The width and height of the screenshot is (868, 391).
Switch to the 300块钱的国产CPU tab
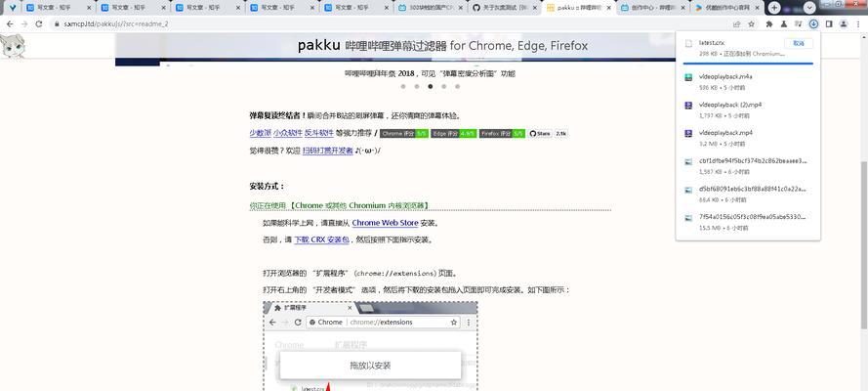432,8
